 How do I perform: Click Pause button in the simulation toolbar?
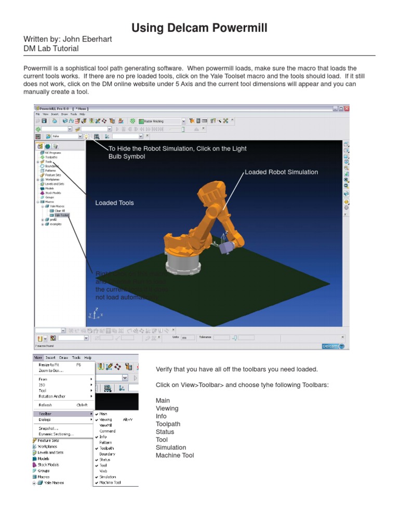point(124,129)
